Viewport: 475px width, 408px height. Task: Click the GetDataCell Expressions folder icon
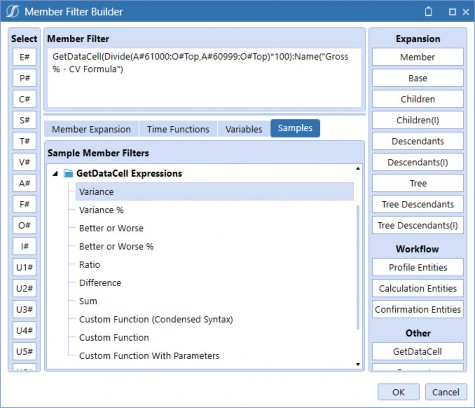[x=68, y=173]
